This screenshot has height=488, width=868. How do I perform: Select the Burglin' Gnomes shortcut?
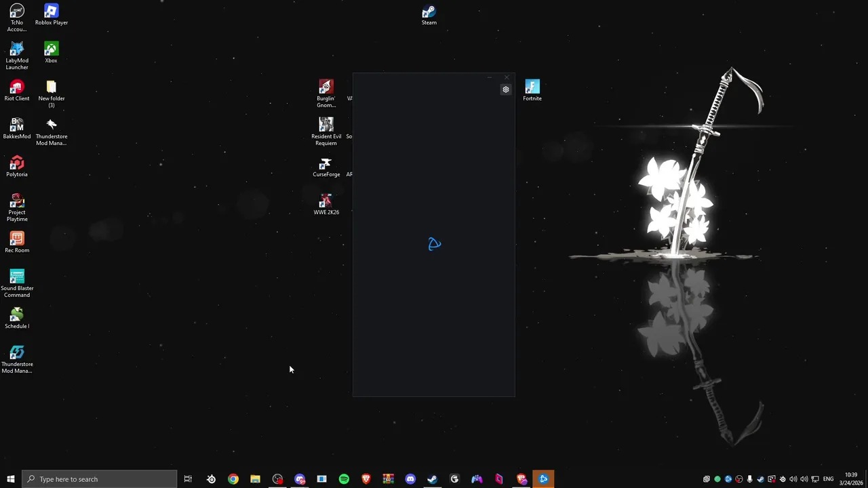click(326, 94)
